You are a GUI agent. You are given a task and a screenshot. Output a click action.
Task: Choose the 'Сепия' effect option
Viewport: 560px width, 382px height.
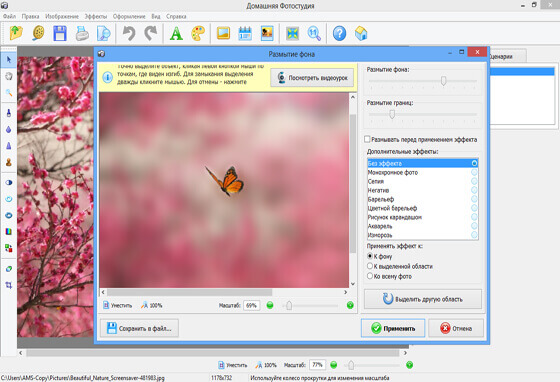[x=422, y=181]
